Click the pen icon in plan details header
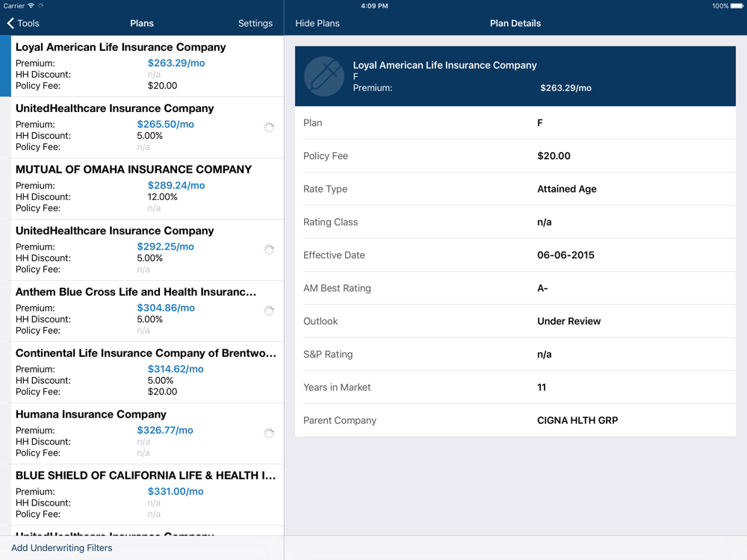 (324, 76)
